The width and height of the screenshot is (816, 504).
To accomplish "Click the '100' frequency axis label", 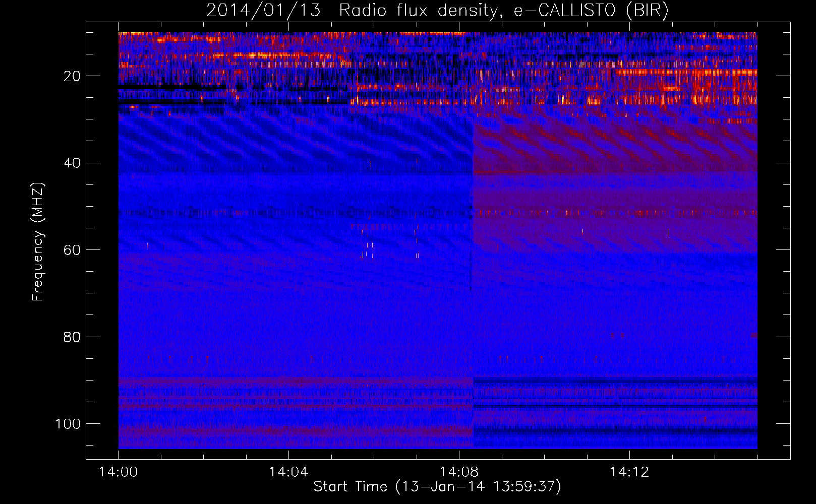I will click(x=68, y=424).
